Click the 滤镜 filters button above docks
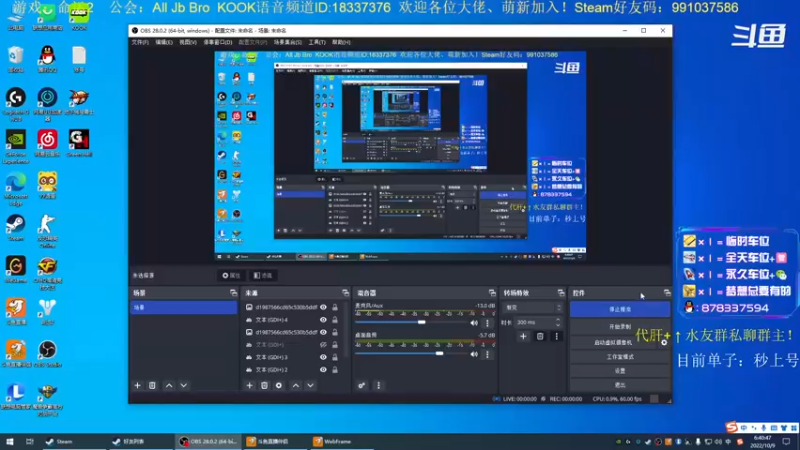Viewport: 800px width, 450px height. point(263,276)
